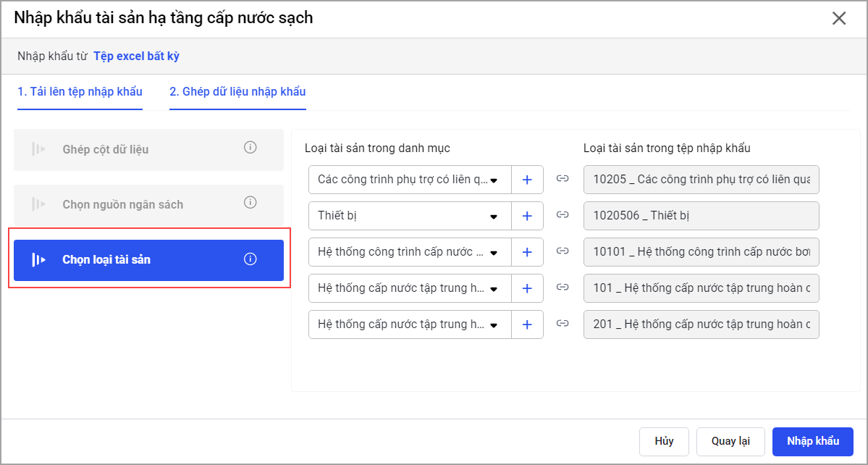This screenshot has height=465, width=868.
Task: Open the Tệp excel bất kỳ link
Action: coord(136,56)
